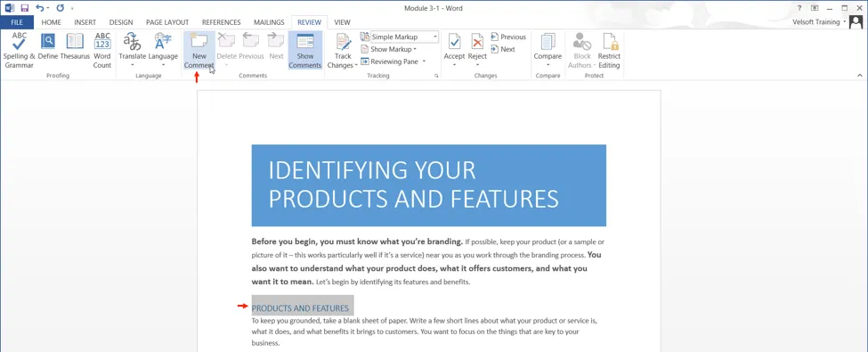Viewport: 868px width, 352px height.
Task: Switch to the PAGE LAYOUT tab
Action: [x=167, y=22]
